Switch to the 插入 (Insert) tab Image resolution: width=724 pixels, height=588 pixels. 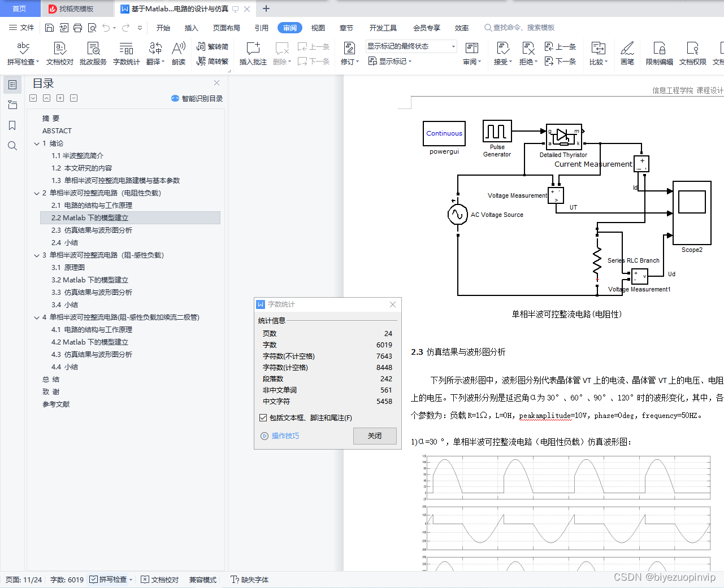click(192, 28)
